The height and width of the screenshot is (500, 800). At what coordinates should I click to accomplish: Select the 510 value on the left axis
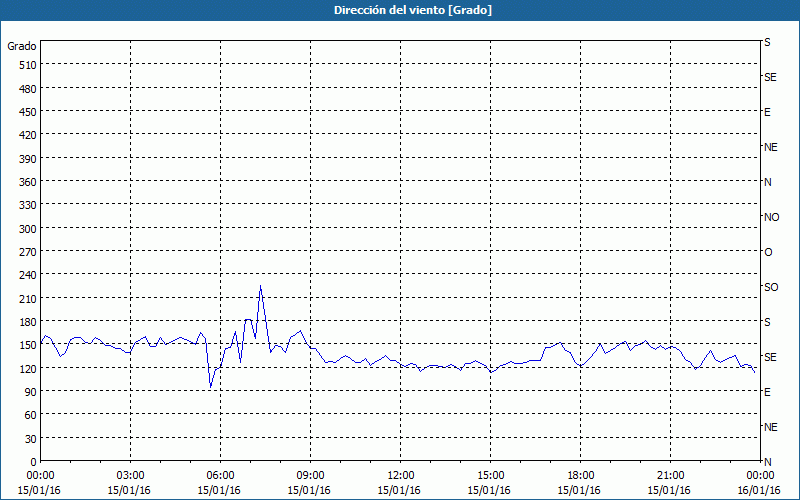pos(29,65)
